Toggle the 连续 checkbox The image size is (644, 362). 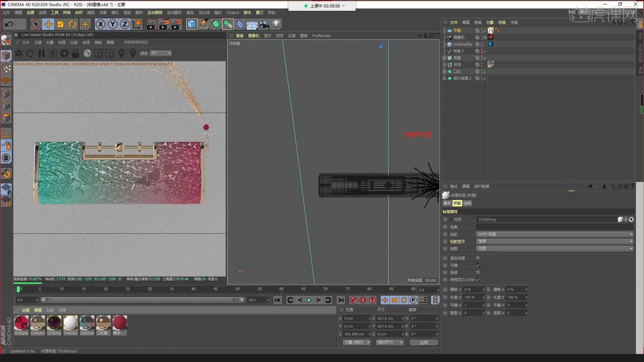tap(478, 272)
